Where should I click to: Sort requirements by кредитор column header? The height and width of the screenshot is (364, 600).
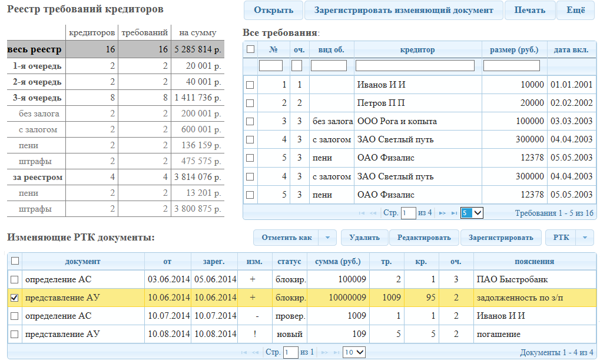(x=417, y=50)
